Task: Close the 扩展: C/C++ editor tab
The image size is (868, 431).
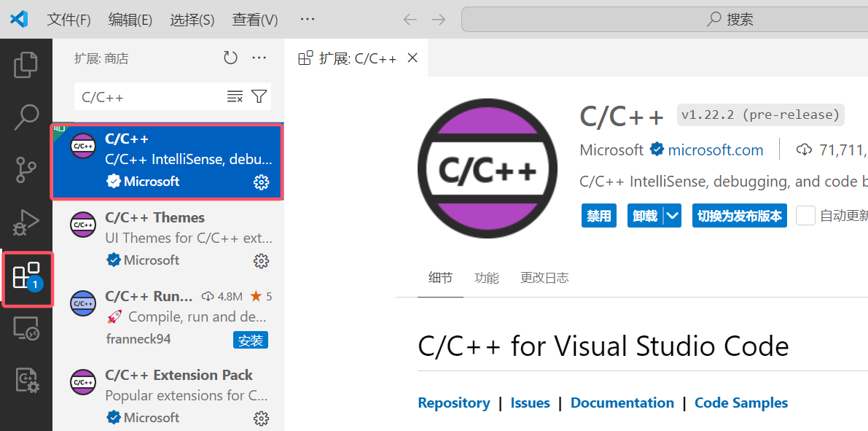Action: [x=412, y=58]
